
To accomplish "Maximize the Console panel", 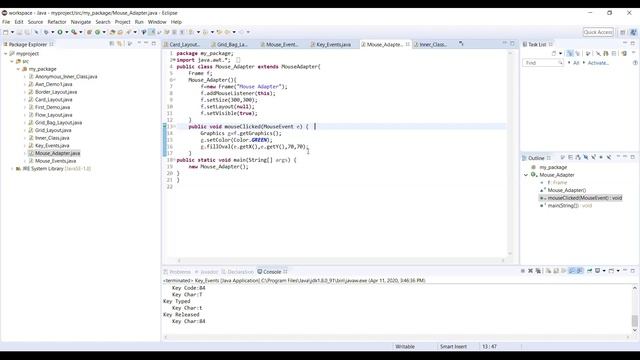I will pos(633,271).
